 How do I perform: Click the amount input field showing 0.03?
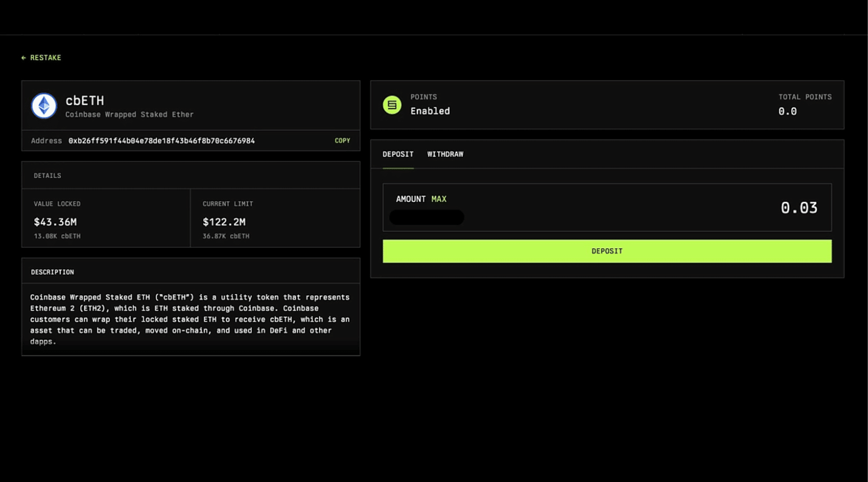(x=607, y=207)
